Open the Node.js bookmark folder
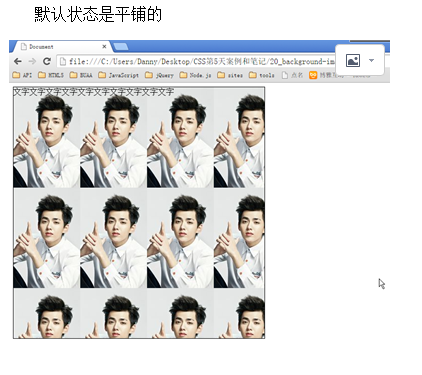The width and height of the screenshot is (422, 375). pyautogui.click(x=195, y=75)
